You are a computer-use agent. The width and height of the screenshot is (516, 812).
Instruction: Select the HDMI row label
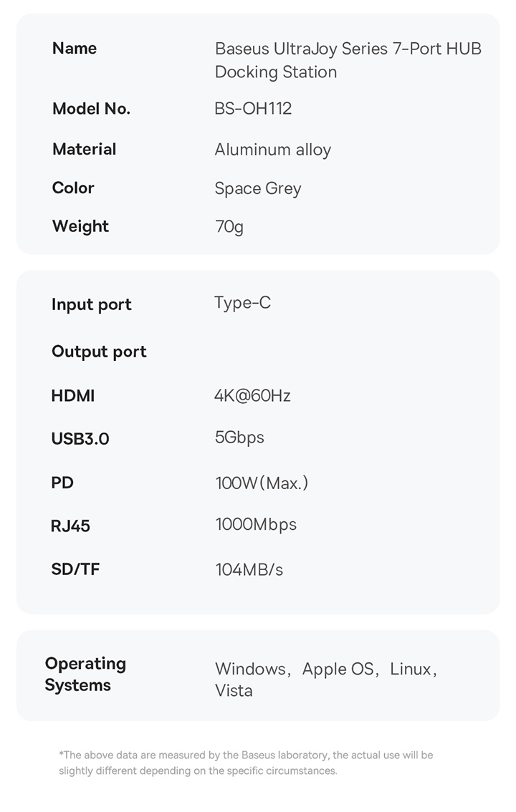click(x=73, y=396)
